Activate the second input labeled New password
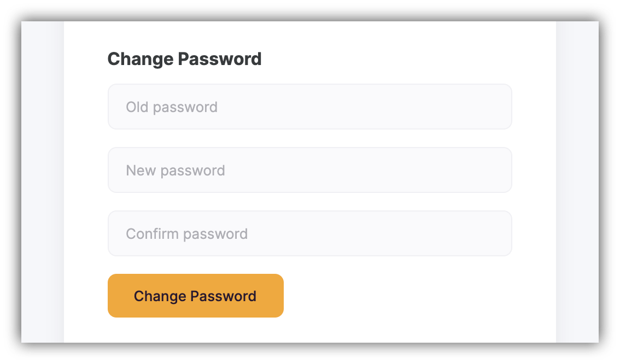620x364 pixels. pos(310,170)
